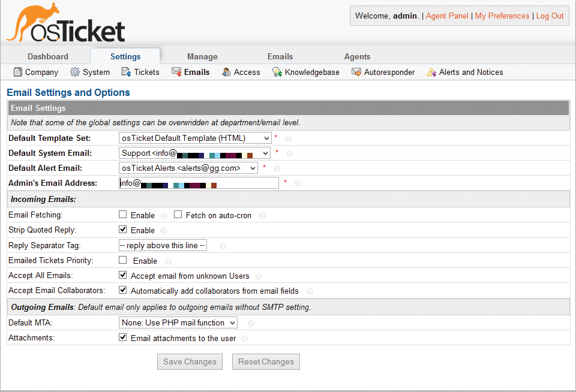This screenshot has width=576, height=392.
Task: Show help tip for Default Alert Email
Action: [x=277, y=169]
